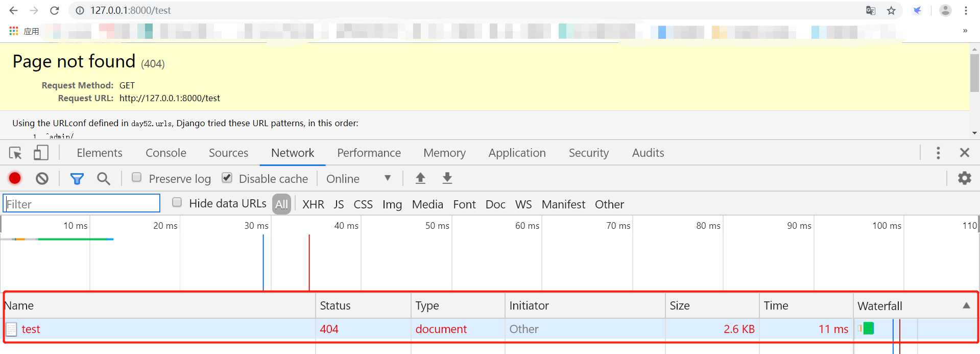The height and width of the screenshot is (354, 980).
Task: Open Network settings gear
Action: point(964,178)
